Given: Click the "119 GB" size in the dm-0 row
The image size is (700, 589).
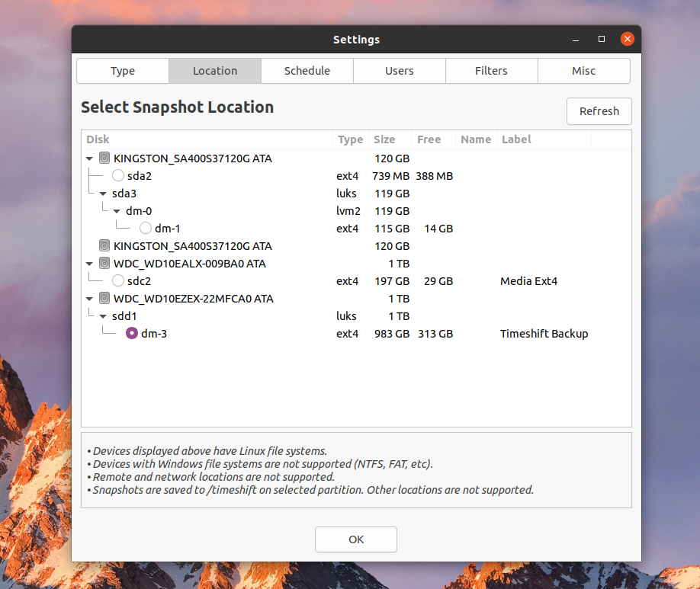Looking at the screenshot, I should (x=392, y=211).
